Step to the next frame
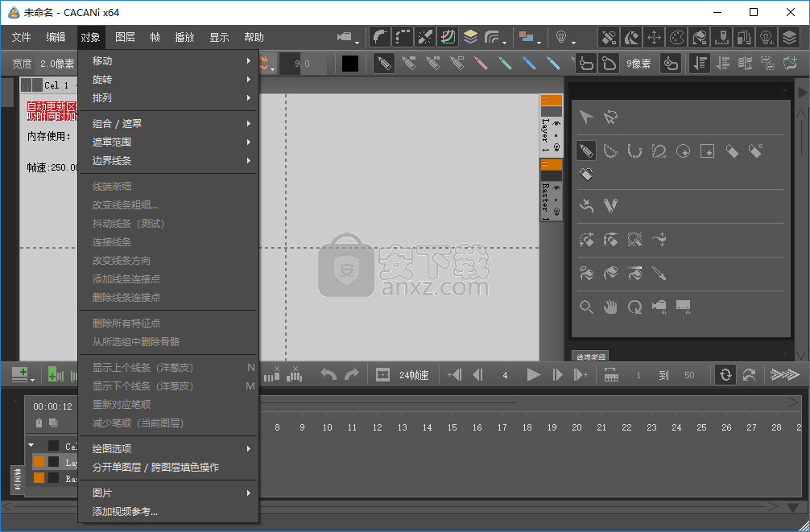The height and width of the screenshot is (532, 810). (x=557, y=375)
